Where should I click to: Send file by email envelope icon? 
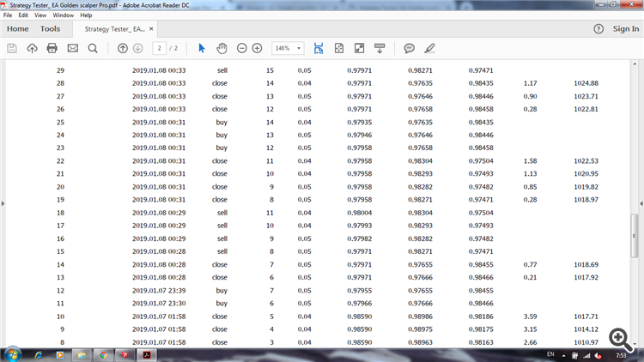73,48
